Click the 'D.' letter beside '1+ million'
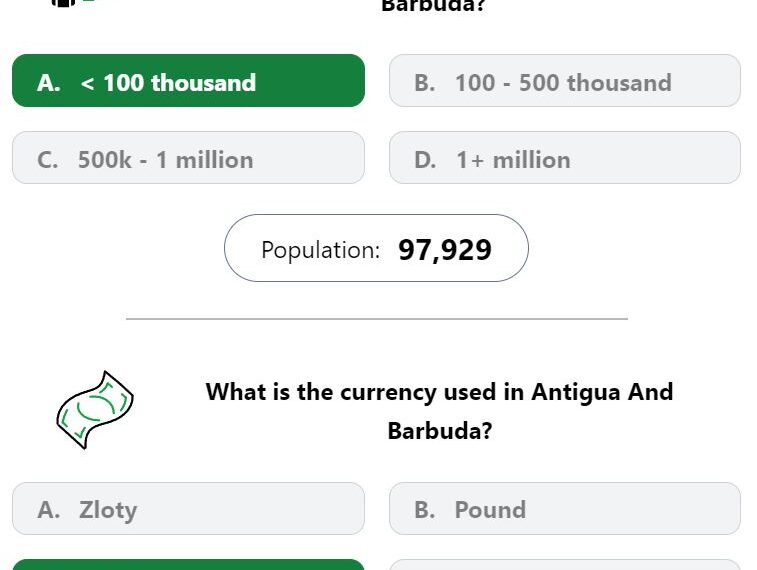 tap(425, 160)
